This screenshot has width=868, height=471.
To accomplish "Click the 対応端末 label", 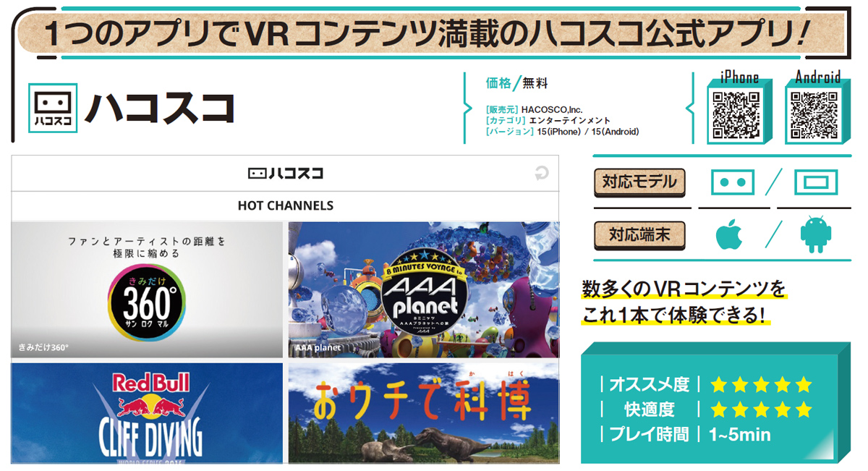I will tap(639, 235).
